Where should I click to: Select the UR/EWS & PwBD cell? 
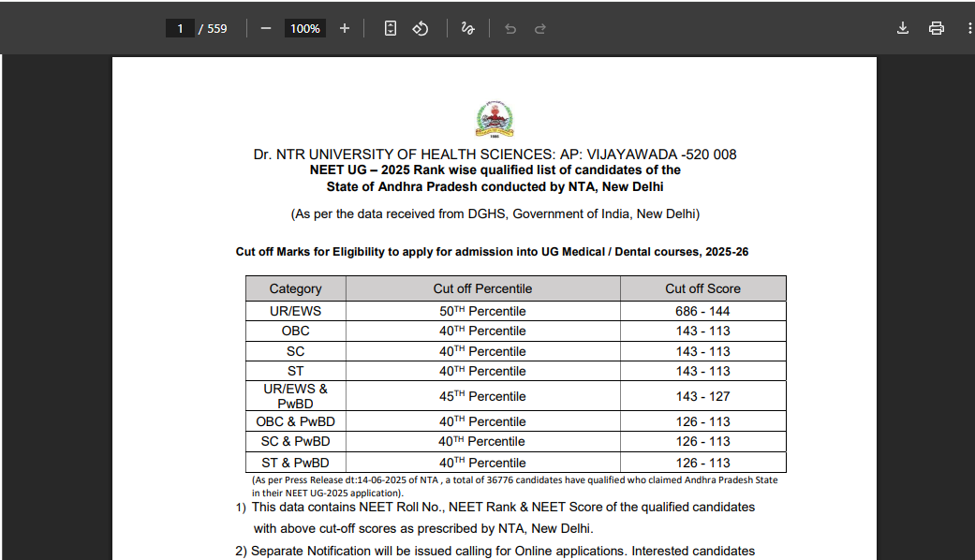coord(295,396)
